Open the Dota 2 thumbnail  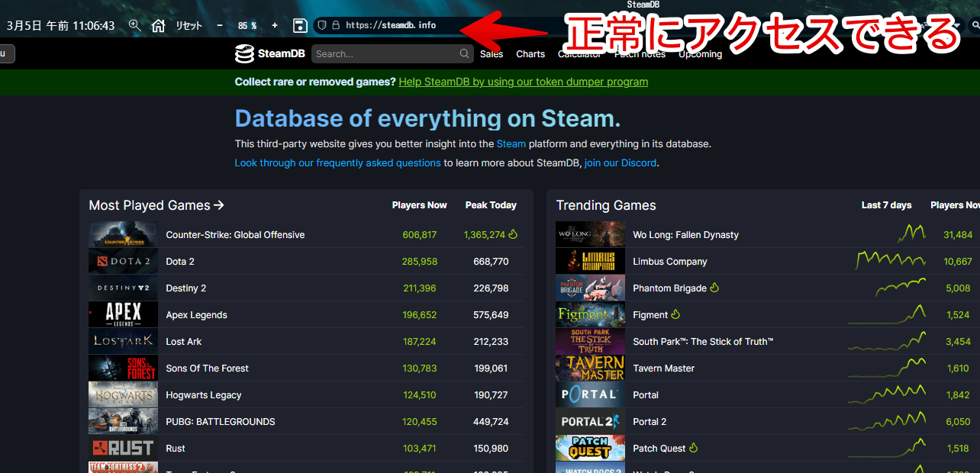[x=123, y=261]
